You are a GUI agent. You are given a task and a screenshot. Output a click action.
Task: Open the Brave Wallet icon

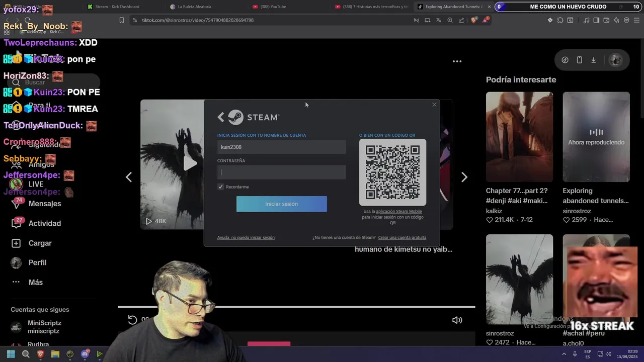pos(606,20)
